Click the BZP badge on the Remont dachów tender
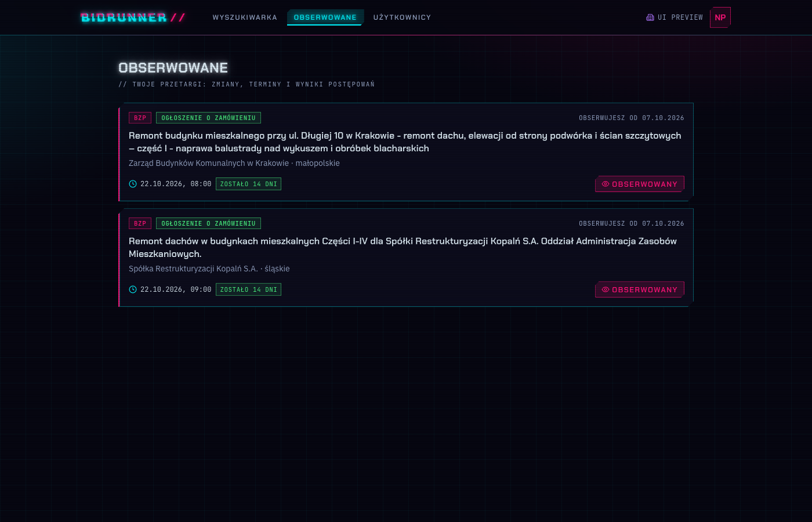812x522 pixels. (x=140, y=223)
